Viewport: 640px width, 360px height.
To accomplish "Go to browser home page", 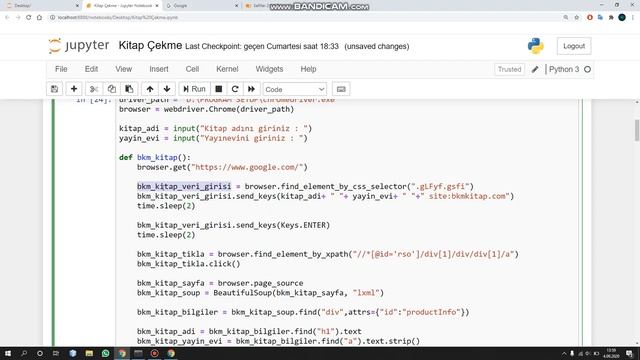I will point(39,18).
